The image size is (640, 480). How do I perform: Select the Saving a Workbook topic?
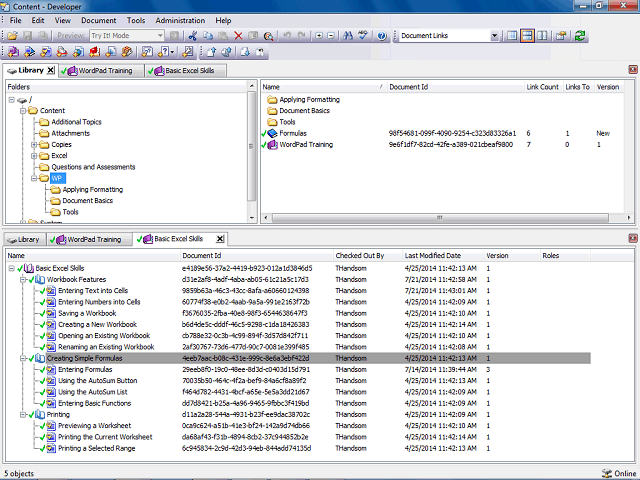[87, 313]
